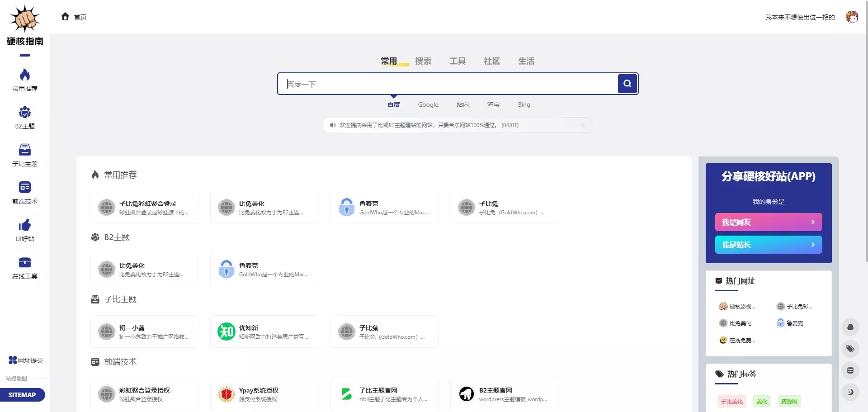The height and width of the screenshot is (412, 868).
Task: Click the 我是网友 button
Action: [769, 222]
